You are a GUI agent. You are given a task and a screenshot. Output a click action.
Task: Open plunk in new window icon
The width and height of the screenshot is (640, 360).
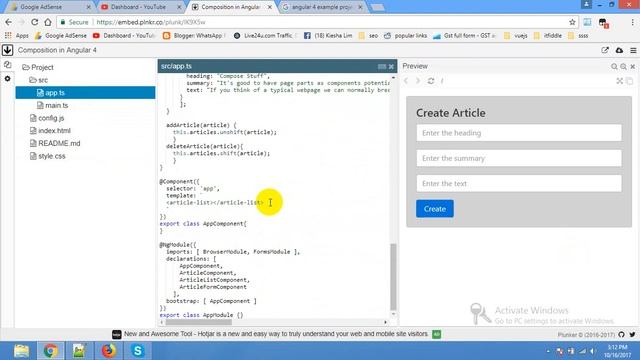click(x=605, y=50)
